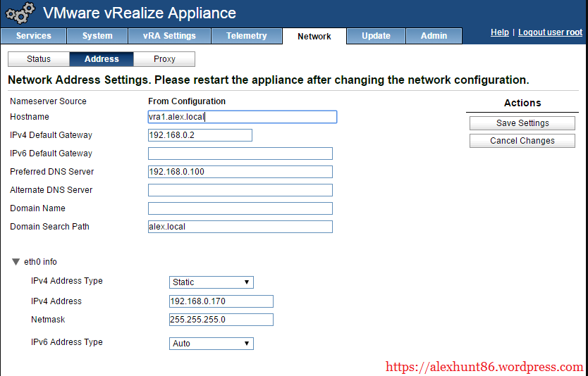Screen dimensions: 588x376
Task: Click the Save Settings button
Action: pyautogui.click(x=522, y=123)
